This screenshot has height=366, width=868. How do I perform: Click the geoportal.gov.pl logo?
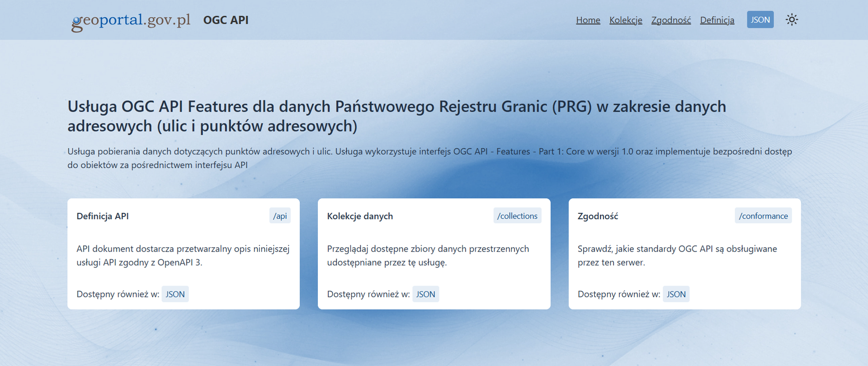(x=131, y=21)
